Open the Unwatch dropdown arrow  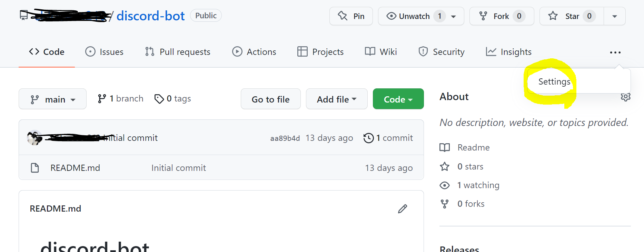click(x=454, y=17)
